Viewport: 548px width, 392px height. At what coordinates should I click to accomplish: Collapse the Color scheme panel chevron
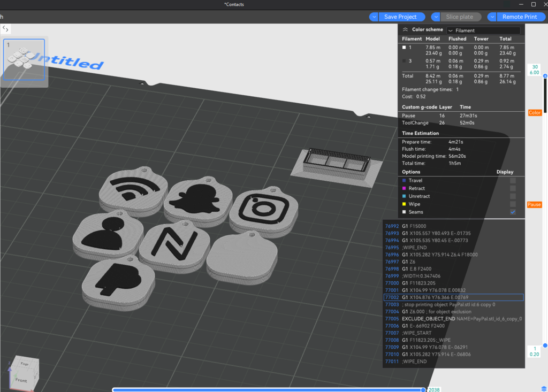point(405,30)
